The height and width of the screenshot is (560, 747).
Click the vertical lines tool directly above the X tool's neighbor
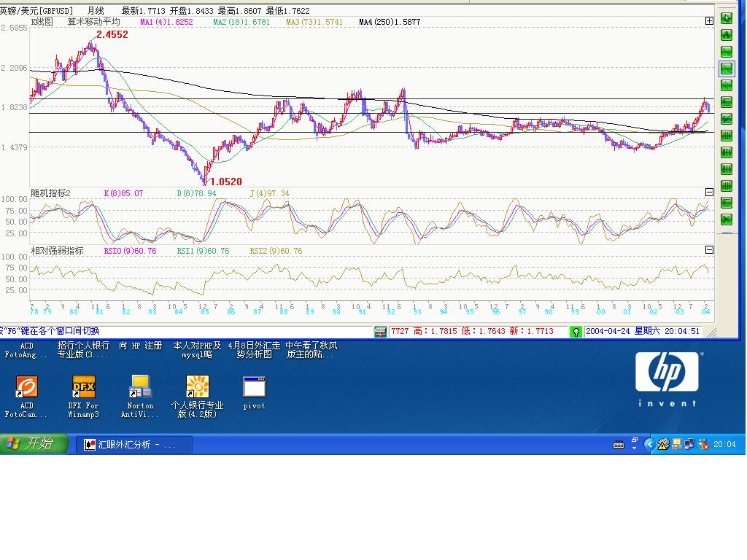click(726, 186)
